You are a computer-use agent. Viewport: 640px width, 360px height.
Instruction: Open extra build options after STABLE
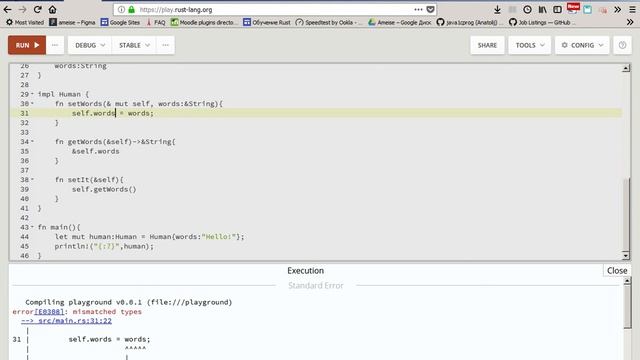pos(165,45)
